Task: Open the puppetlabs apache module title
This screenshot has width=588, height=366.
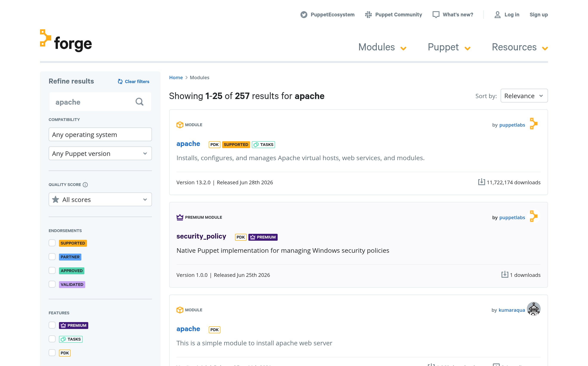Action: (x=188, y=144)
